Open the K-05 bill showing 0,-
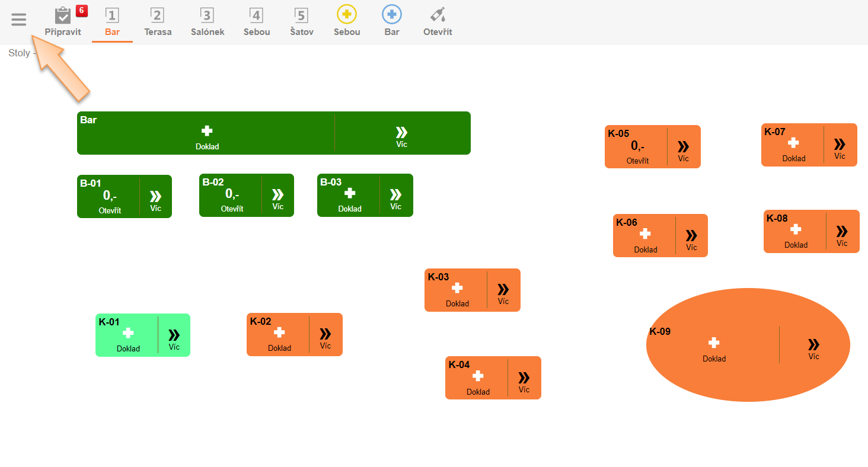868x467 pixels. coord(637,149)
